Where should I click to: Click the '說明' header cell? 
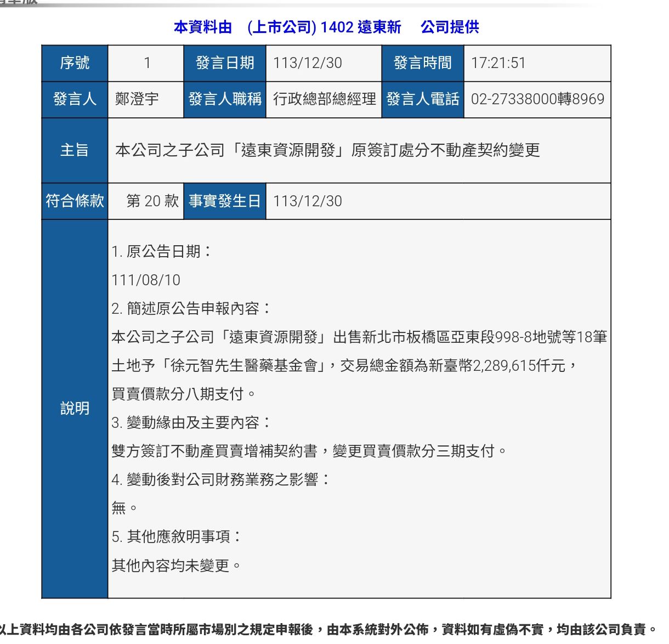[75, 409]
